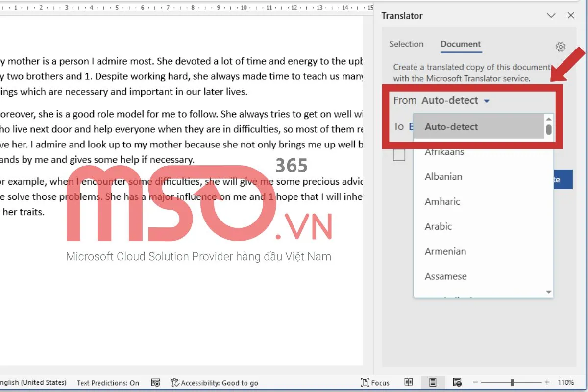This screenshot has height=392, width=588.
Task: Choose Arabic from language list
Action: click(x=438, y=226)
